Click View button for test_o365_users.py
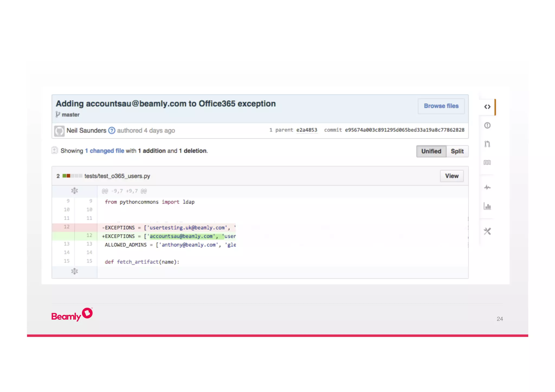The height and width of the screenshot is (392, 555). coord(451,176)
